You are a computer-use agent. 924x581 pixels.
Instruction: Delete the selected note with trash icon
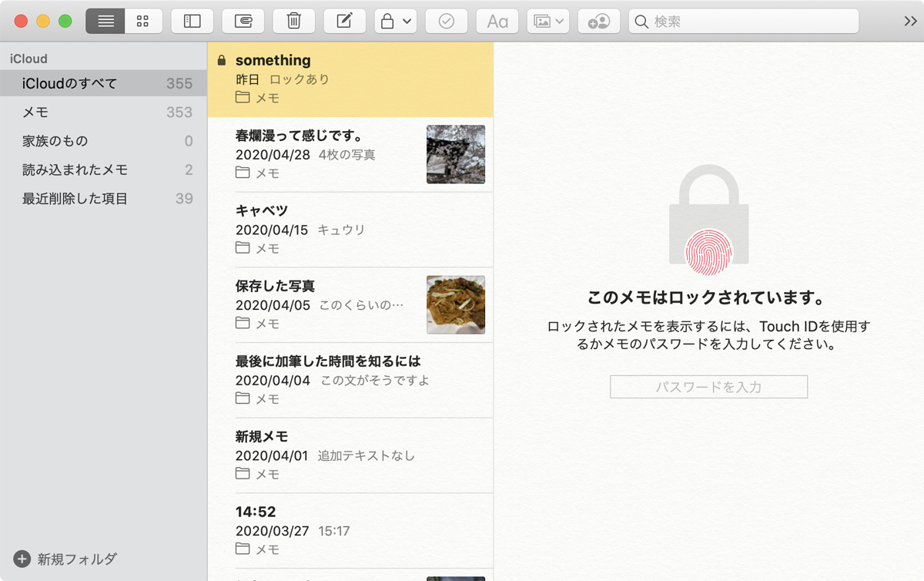pyautogui.click(x=294, y=21)
